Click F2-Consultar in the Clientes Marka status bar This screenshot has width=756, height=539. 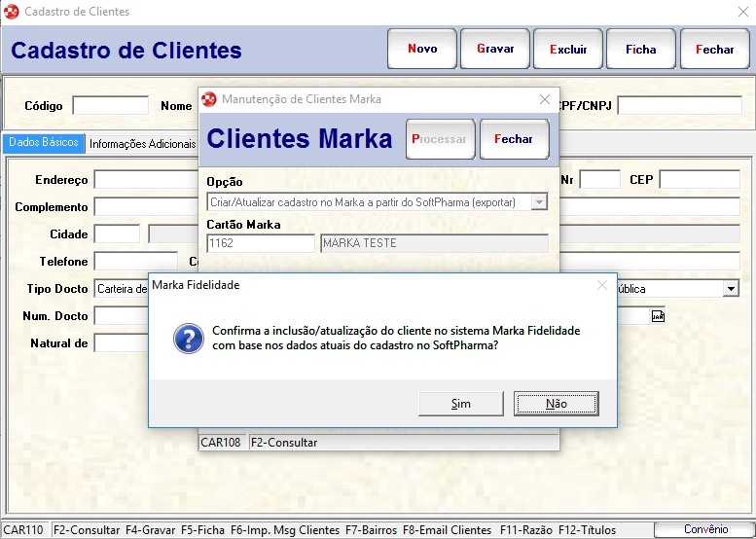[x=284, y=442]
